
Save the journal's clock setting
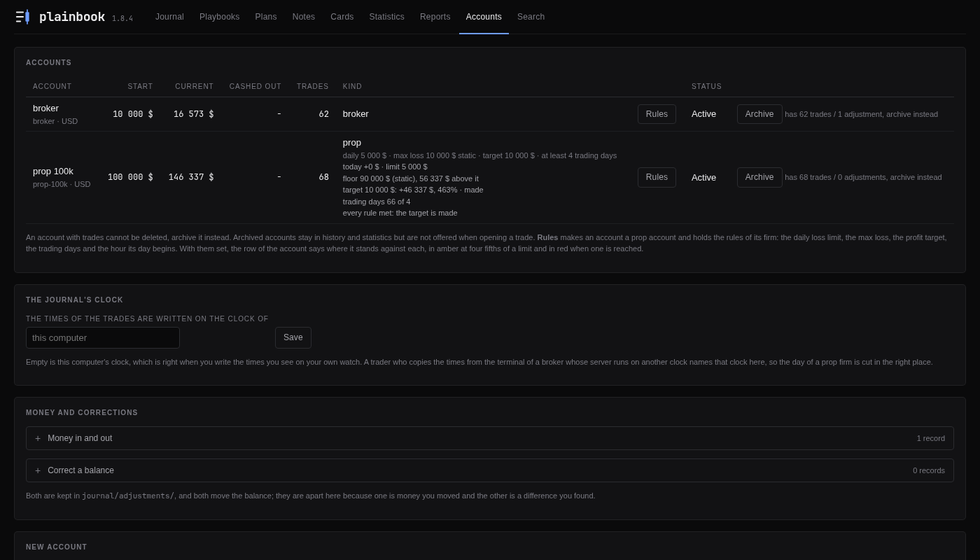(293, 337)
